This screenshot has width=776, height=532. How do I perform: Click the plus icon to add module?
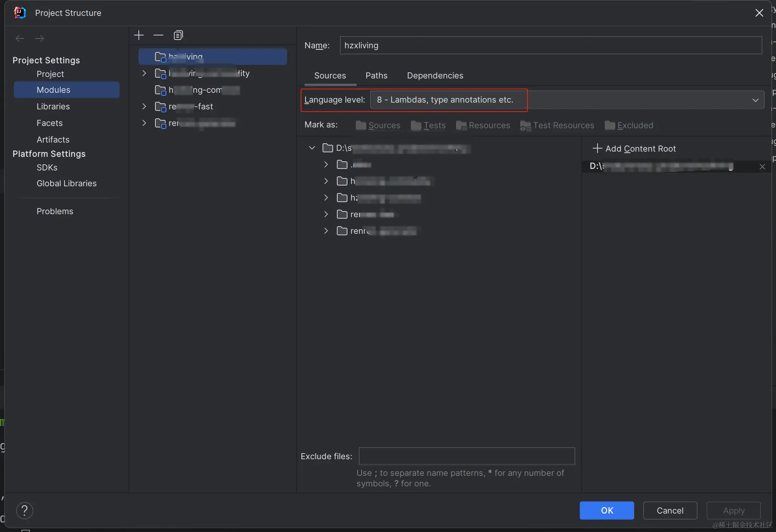139,35
